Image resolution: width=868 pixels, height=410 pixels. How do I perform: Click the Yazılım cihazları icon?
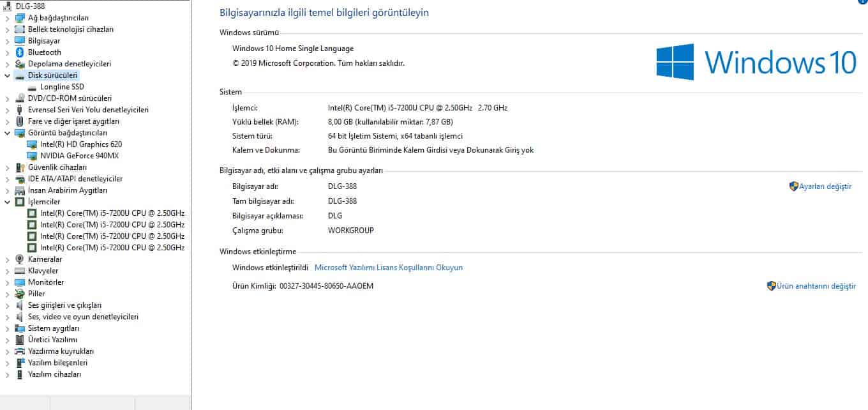(20, 374)
